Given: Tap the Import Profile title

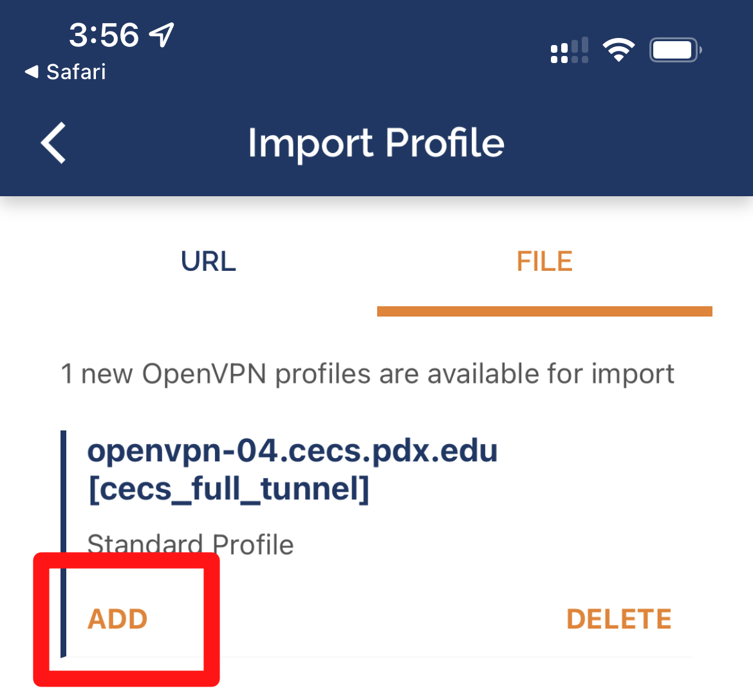Looking at the screenshot, I should pos(376,143).
